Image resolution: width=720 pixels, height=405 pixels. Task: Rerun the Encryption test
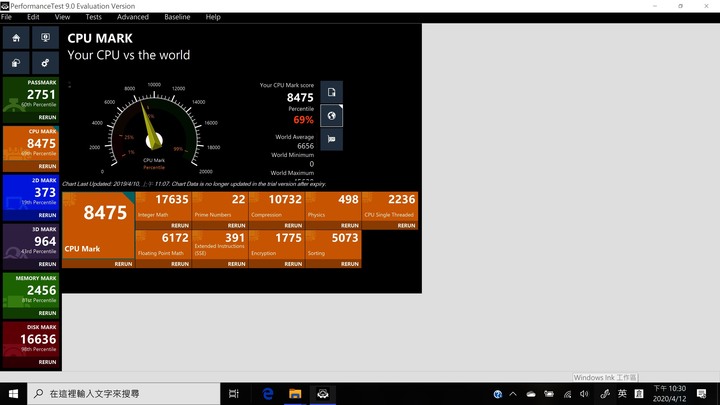pos(293,264)
